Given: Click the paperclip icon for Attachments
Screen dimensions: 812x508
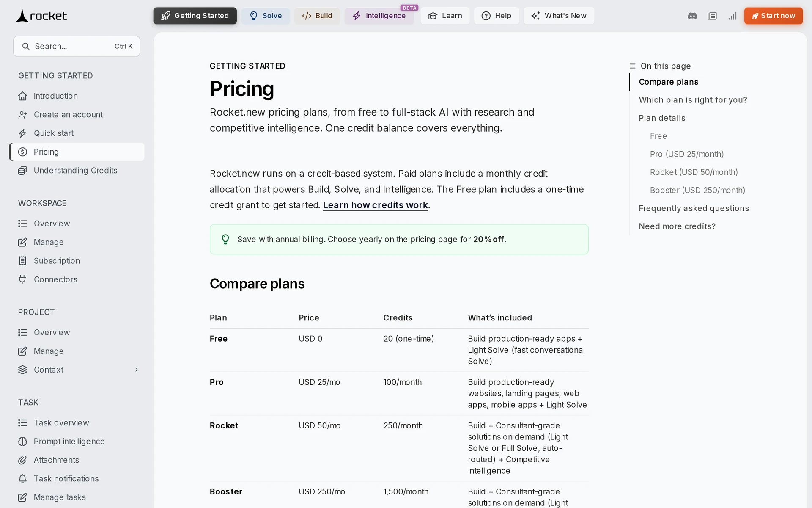Looking at the screenshot, I should [x=22, y=460].
